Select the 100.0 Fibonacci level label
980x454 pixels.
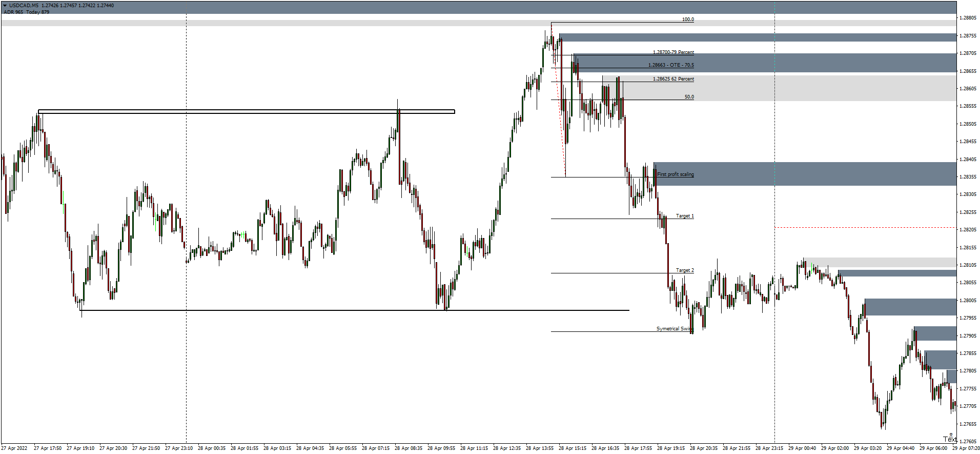click(x=688, y=19)
